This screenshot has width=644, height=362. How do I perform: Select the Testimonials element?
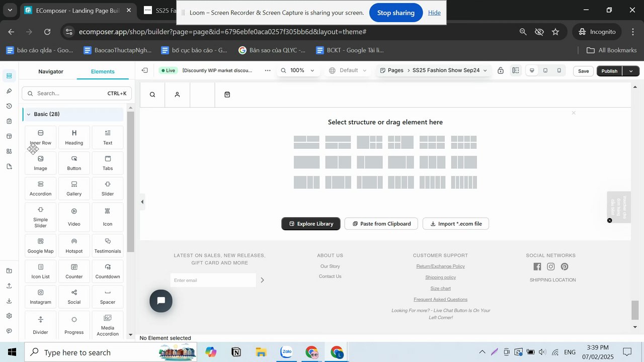[x=108, y=245]
